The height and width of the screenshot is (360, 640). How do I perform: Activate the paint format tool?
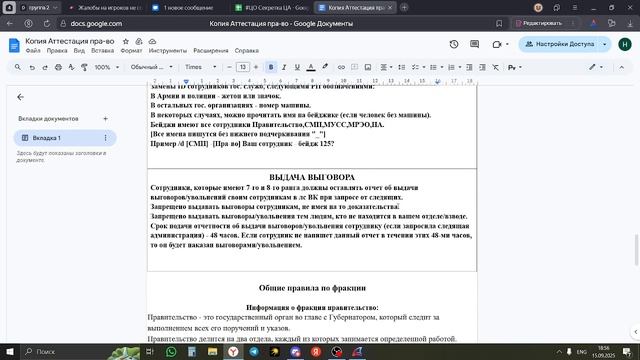pyautogui.click(x=84, y=67)
